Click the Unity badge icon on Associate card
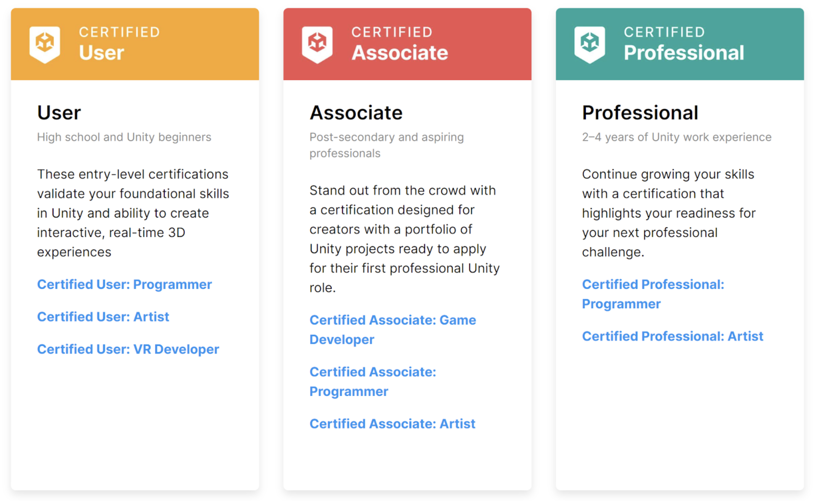The width and height of the screenshot is (821, 504). point(317,44)
